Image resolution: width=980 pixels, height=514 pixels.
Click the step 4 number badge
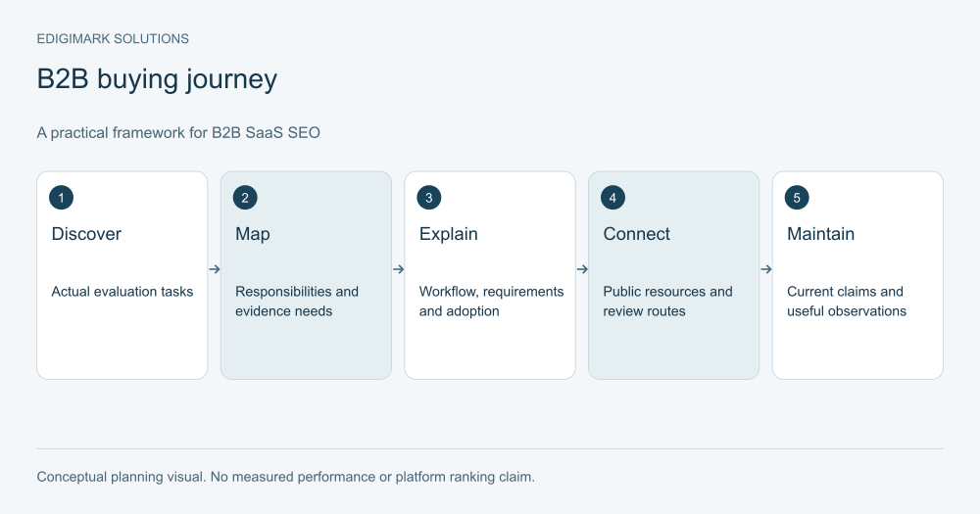[x=612, y=198]
